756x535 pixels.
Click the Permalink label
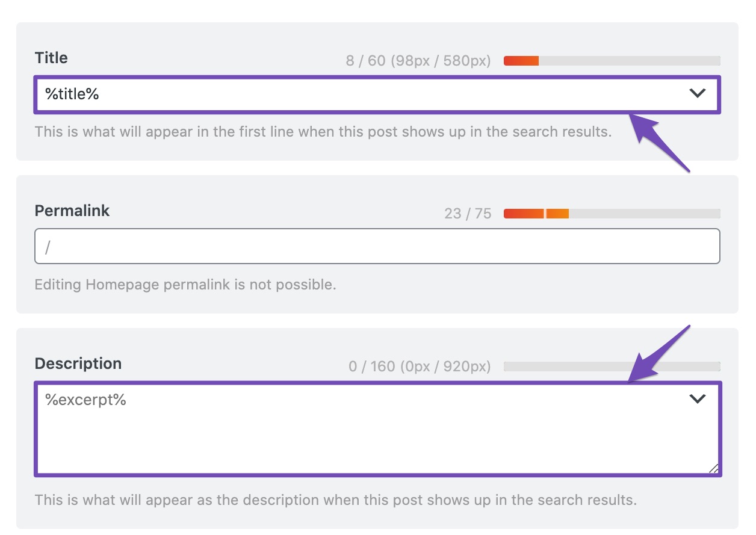(x=72, y=211)
